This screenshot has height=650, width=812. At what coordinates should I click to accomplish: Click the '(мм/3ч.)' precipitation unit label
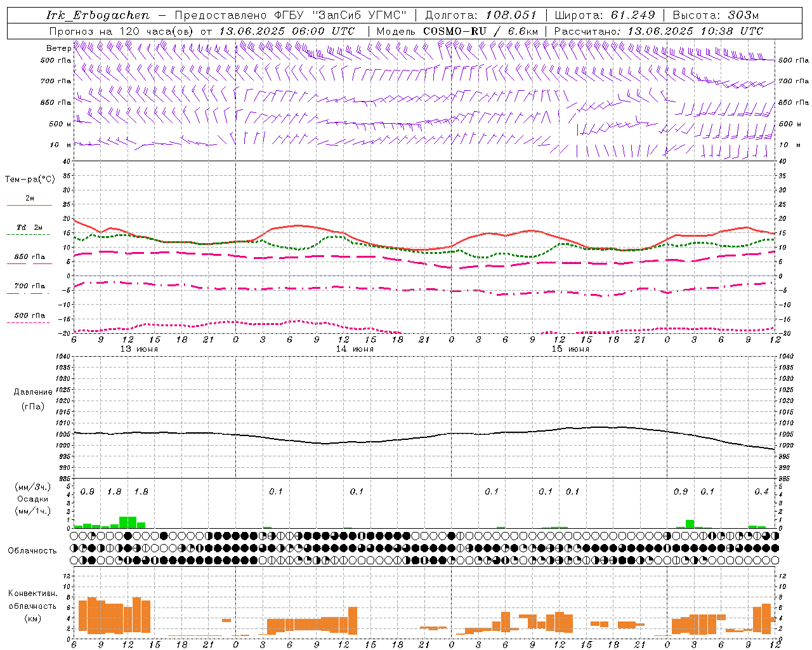point(32,487)
